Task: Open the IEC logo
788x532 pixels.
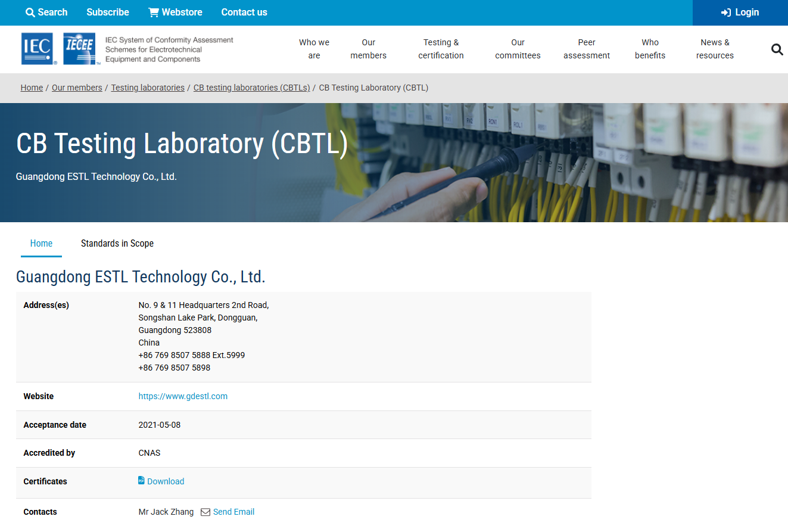Action: tap(39, 49)
